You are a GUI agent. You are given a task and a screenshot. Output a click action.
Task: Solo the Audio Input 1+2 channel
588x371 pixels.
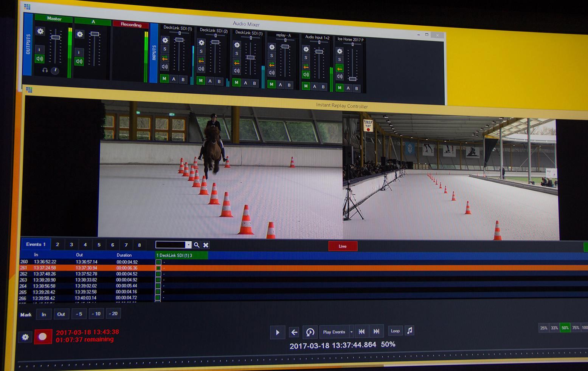pos(306,58)
